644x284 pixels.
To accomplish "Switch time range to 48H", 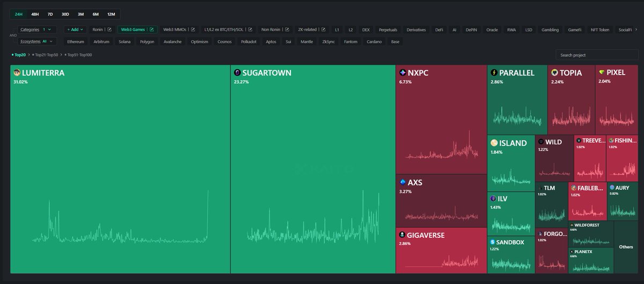I will [x=35, y=14].
